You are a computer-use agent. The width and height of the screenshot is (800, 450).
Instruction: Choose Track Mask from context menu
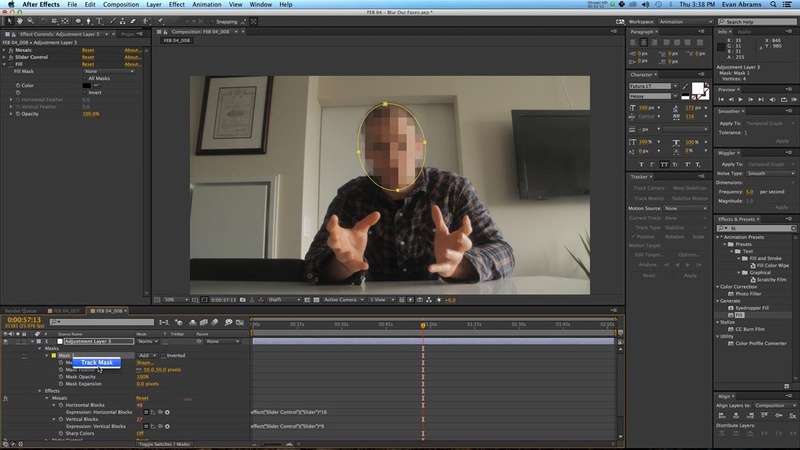coord(97,363)
